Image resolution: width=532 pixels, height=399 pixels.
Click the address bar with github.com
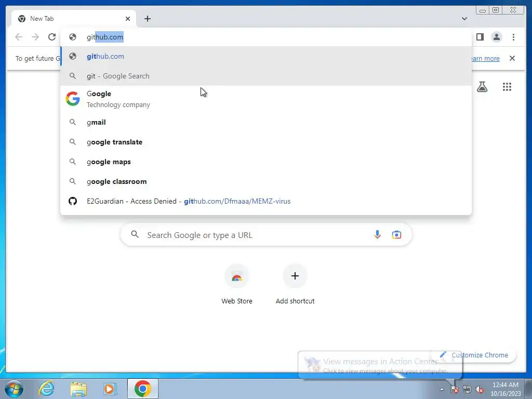266,37
